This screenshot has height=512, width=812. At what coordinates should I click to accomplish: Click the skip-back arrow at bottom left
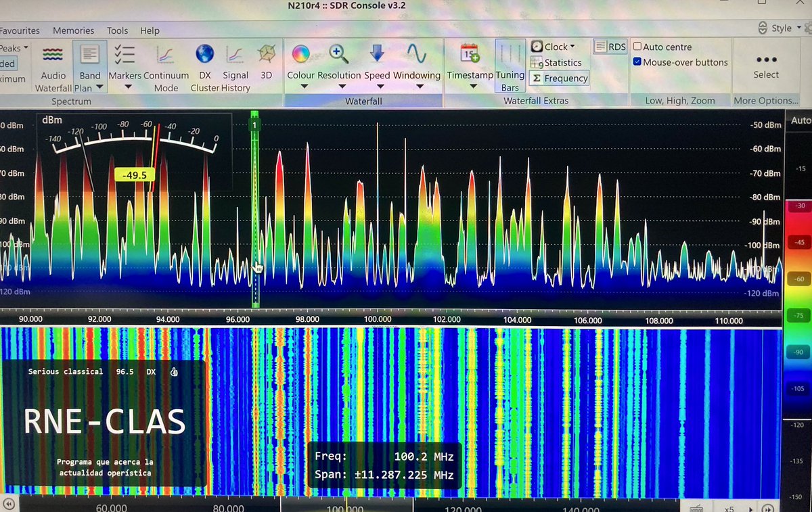[x=9, y=505]
